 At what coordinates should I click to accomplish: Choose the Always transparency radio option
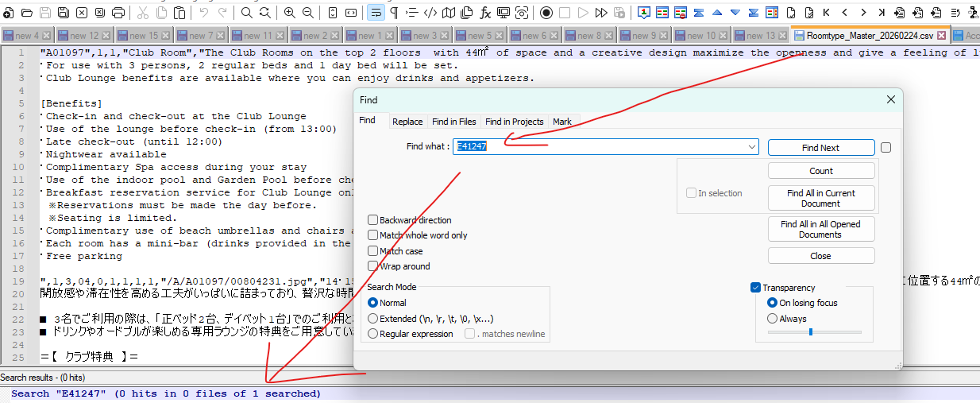(772, 319)
